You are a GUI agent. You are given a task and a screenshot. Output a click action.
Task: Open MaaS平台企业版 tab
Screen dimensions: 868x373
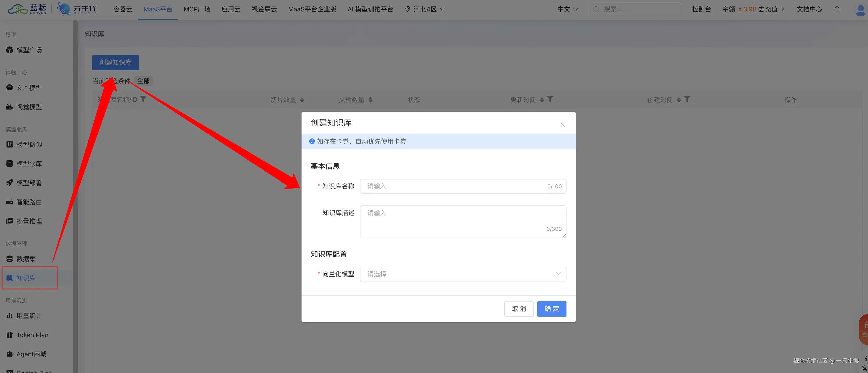312,9
